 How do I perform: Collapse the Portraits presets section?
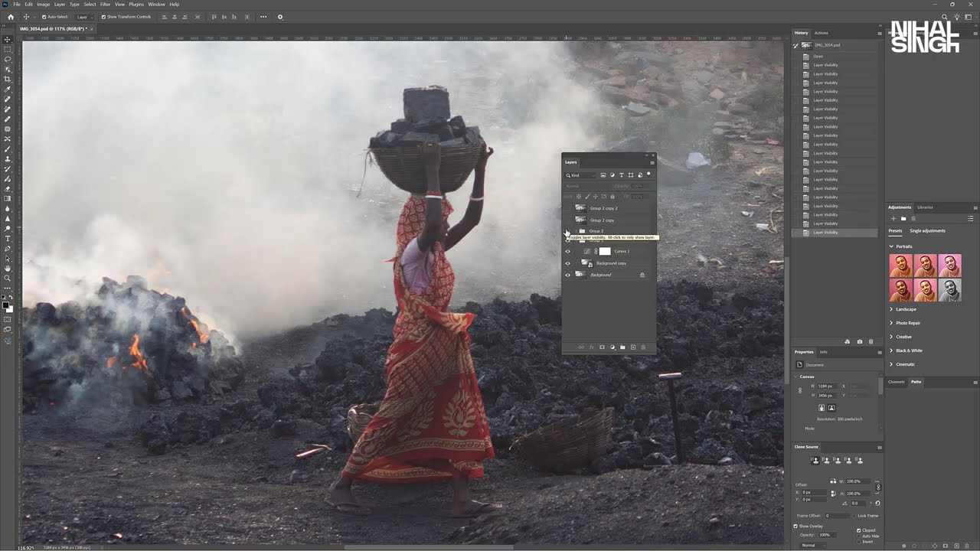tap(891, 246)
